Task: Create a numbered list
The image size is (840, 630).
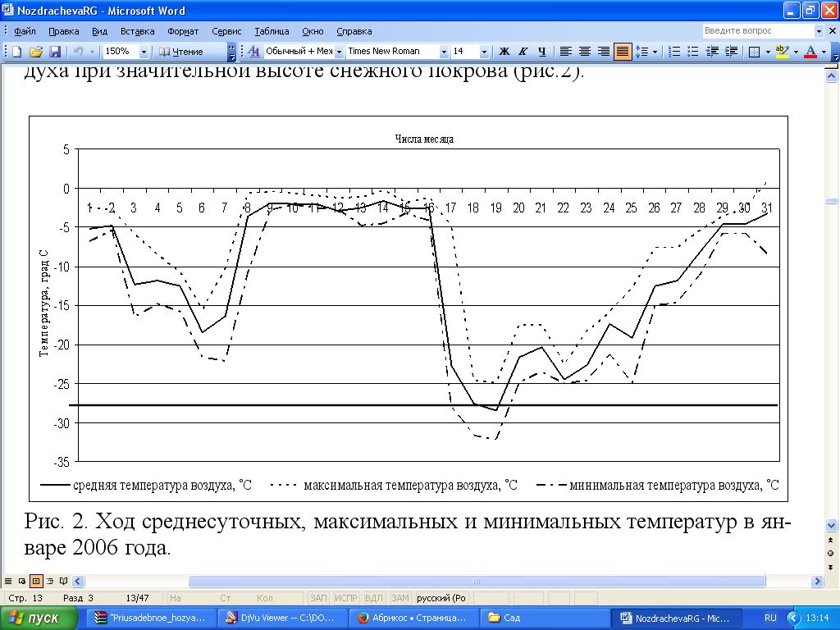Action: tap(674, 51)
